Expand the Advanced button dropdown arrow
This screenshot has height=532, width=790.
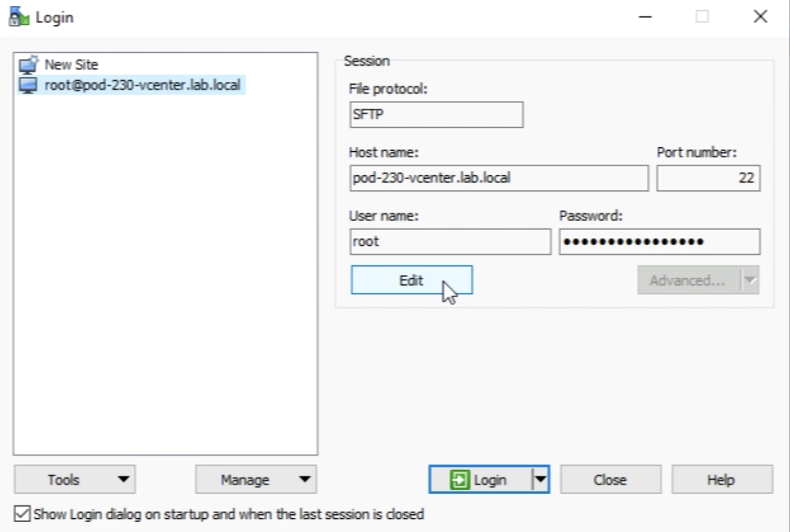(x=750, y=280)
